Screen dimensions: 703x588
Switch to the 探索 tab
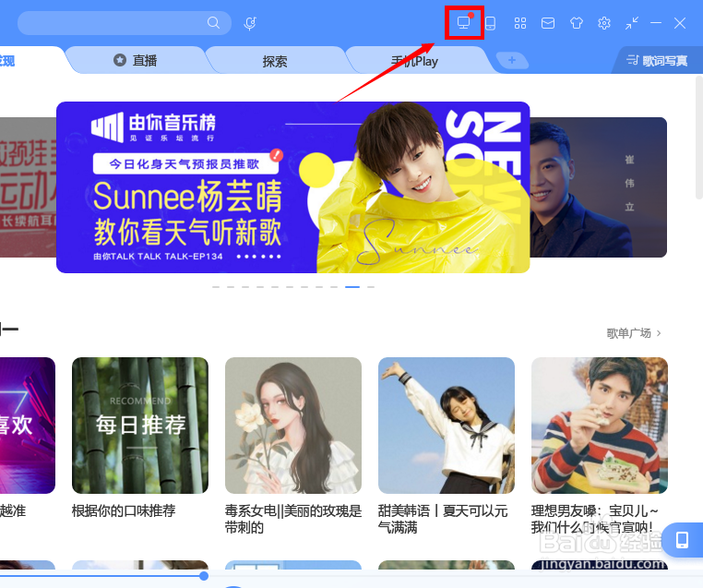click(x=274, y=61)
